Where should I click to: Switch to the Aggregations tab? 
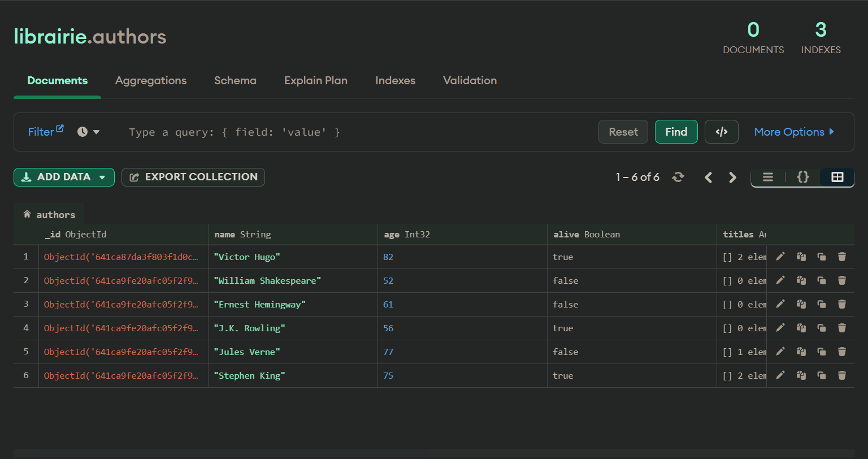[151, 80]
